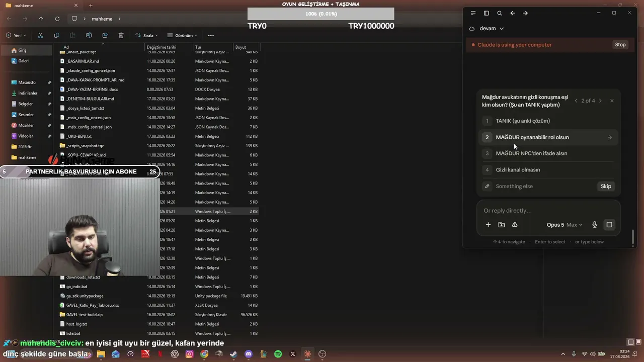Open Instagram from the taskbar
Image resolution: width=644 pixels, height=362 pixels.
[189, 354]
